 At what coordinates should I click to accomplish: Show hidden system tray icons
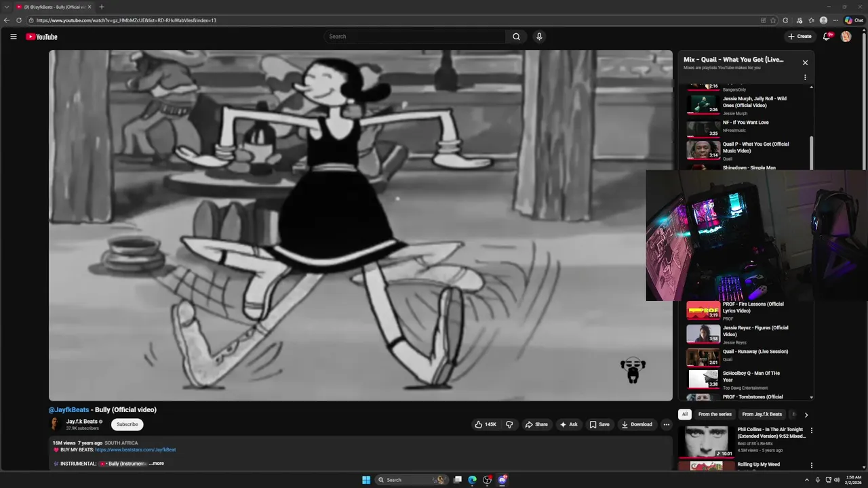pos(806,480)
